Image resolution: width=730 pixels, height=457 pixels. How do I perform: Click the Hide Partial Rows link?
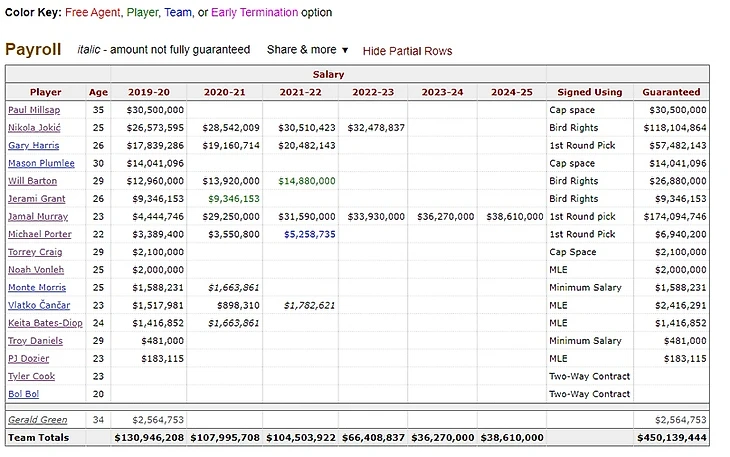pyautogui.click(x=407, y=51)
